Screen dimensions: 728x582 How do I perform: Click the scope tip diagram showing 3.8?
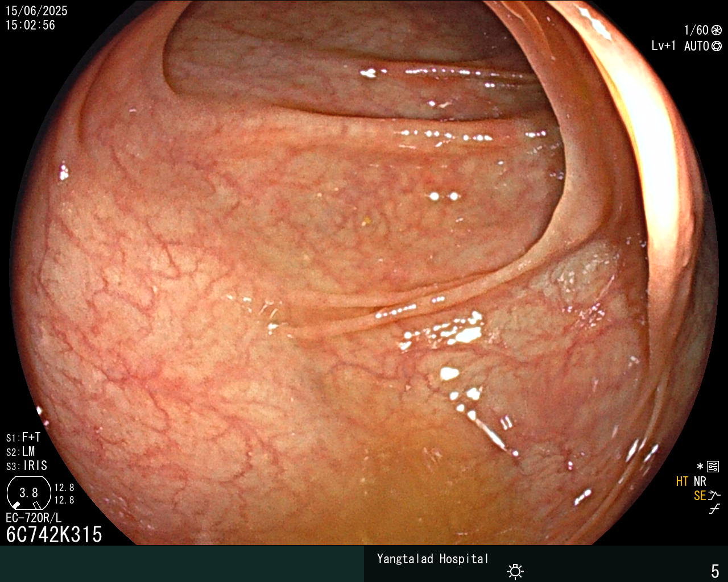point(29,493)
